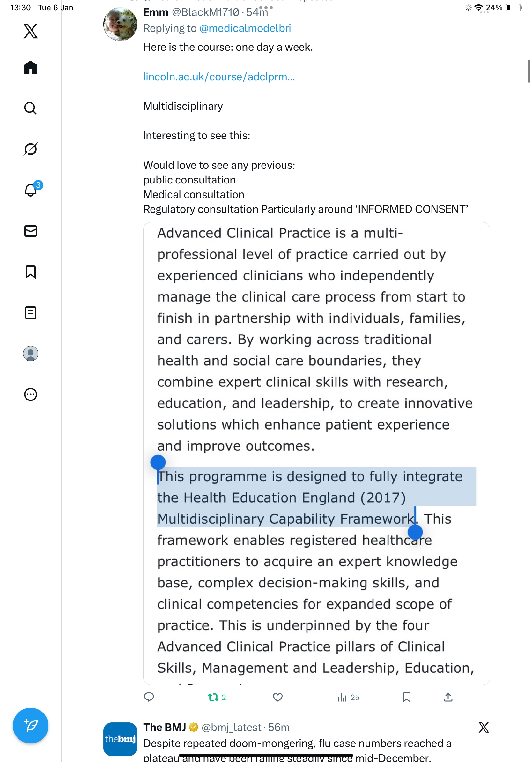Open Direct Messages envelope

pos(31,231)
